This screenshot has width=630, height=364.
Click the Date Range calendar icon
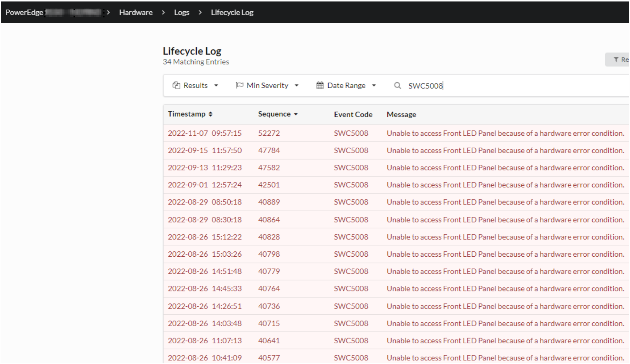click(320, 85)
